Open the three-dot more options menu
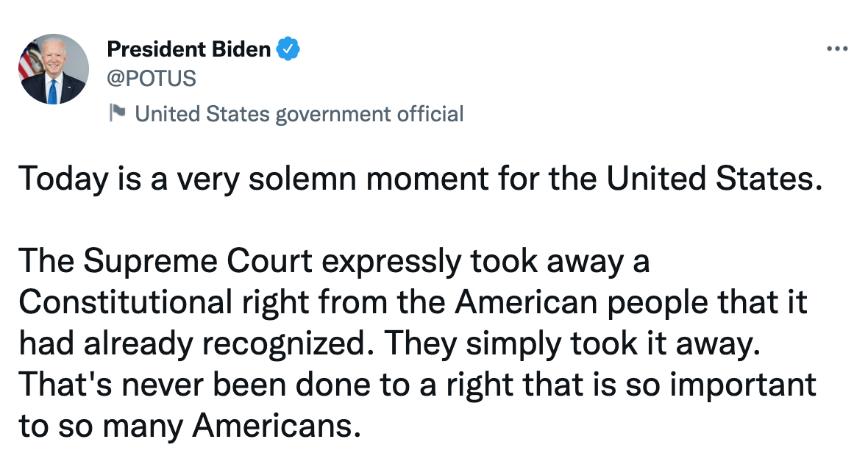 pyautogui.click(x=837, y=49)
